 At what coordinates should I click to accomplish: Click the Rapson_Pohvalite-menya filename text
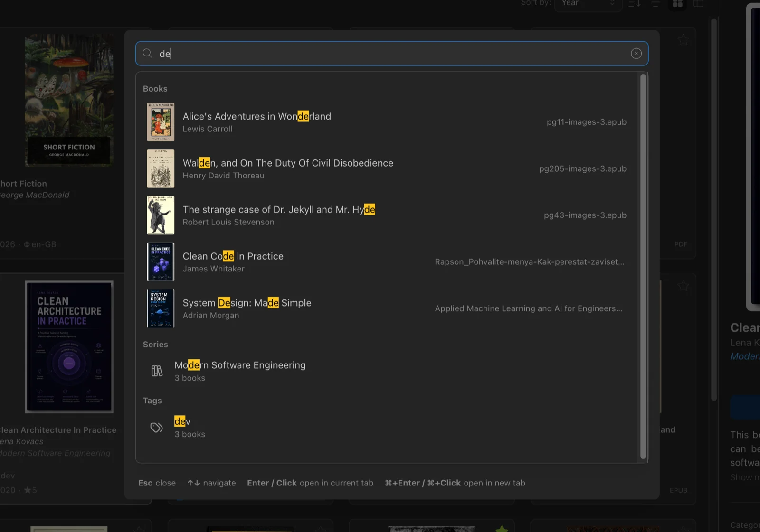coord(529,261)
